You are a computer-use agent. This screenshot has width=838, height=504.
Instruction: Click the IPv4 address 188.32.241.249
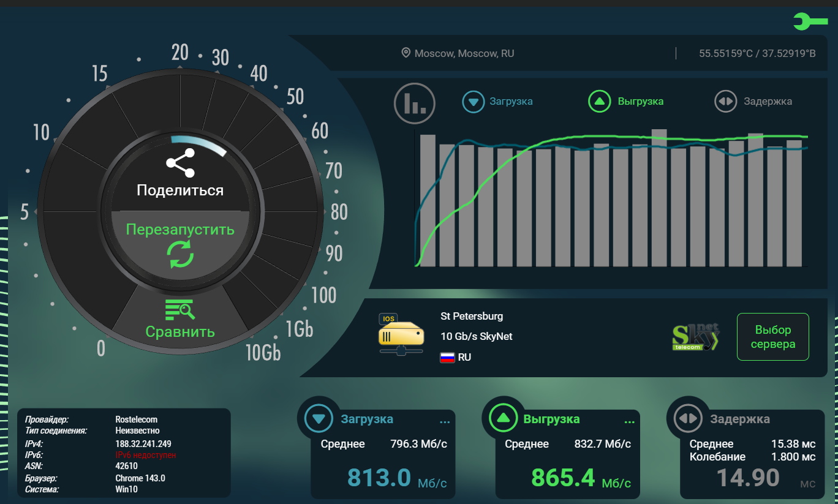coord(143,443)
